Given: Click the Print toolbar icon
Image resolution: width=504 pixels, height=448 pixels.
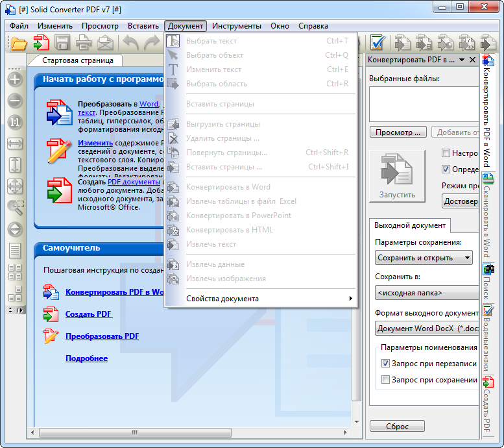Looking at the screenshot, I should (x=84, y=43).
